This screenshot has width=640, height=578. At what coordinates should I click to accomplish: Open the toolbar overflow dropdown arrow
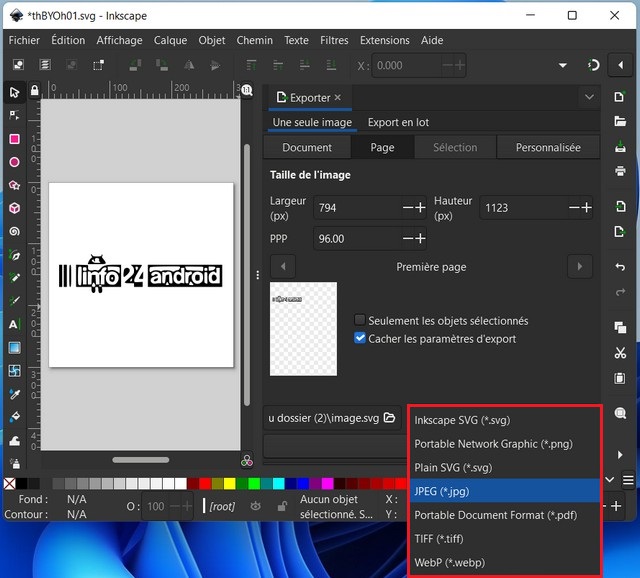tap(563, 65)
